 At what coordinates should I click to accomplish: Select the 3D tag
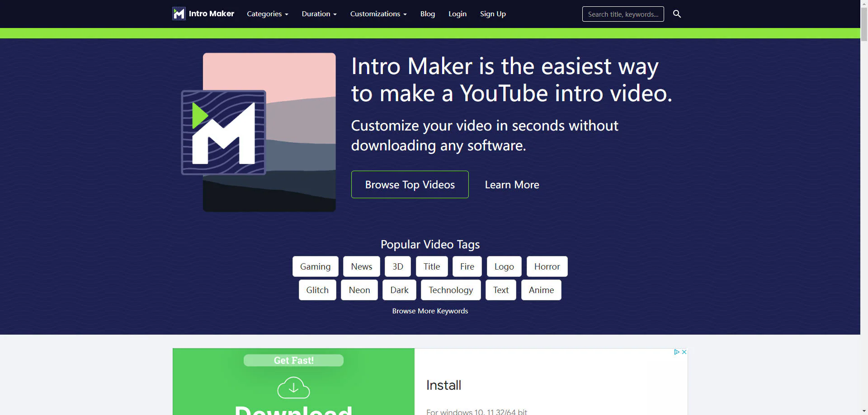(x=398, y=266)
